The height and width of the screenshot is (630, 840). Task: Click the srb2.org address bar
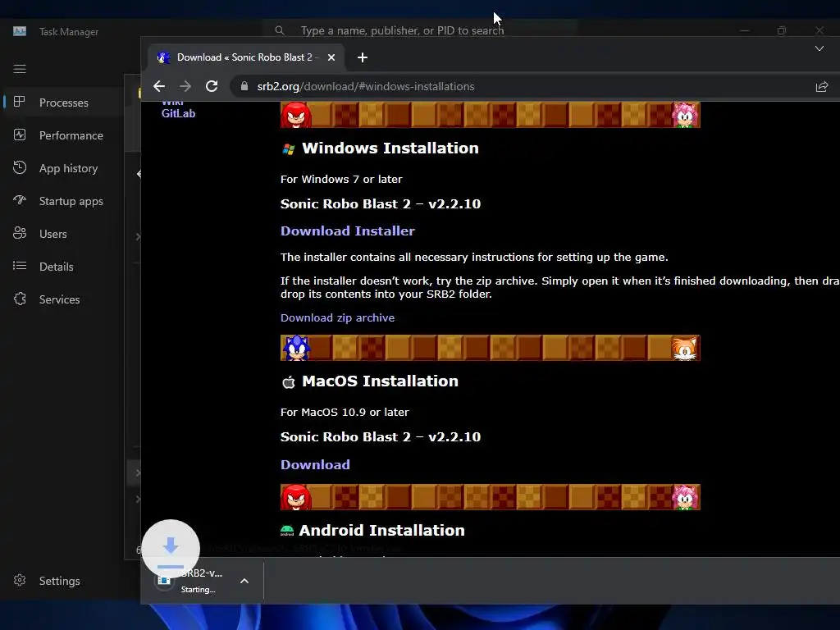[525, 86]
